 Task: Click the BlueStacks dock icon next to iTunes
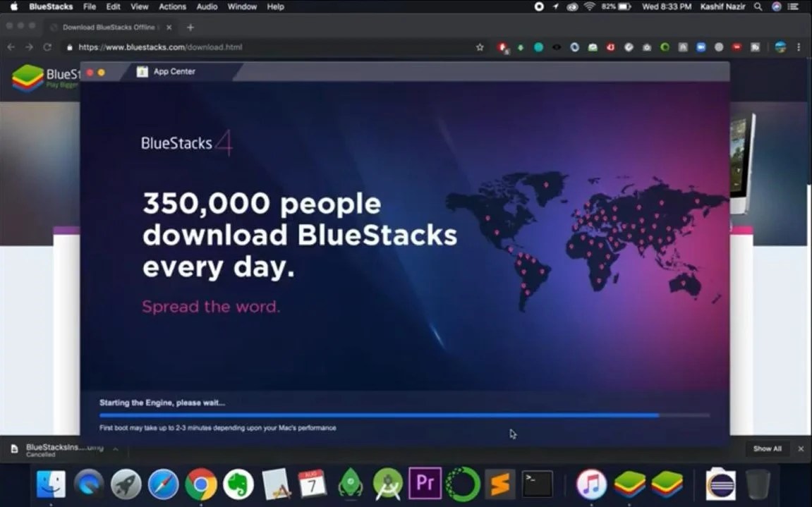(629, 484)
